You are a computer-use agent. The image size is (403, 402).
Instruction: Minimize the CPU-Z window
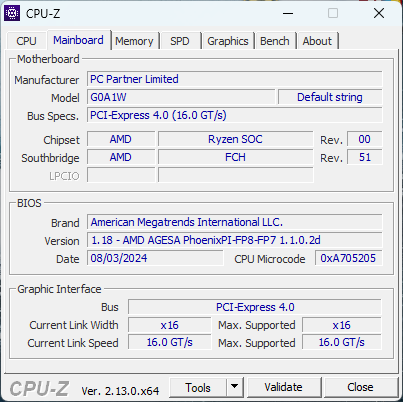288,14
